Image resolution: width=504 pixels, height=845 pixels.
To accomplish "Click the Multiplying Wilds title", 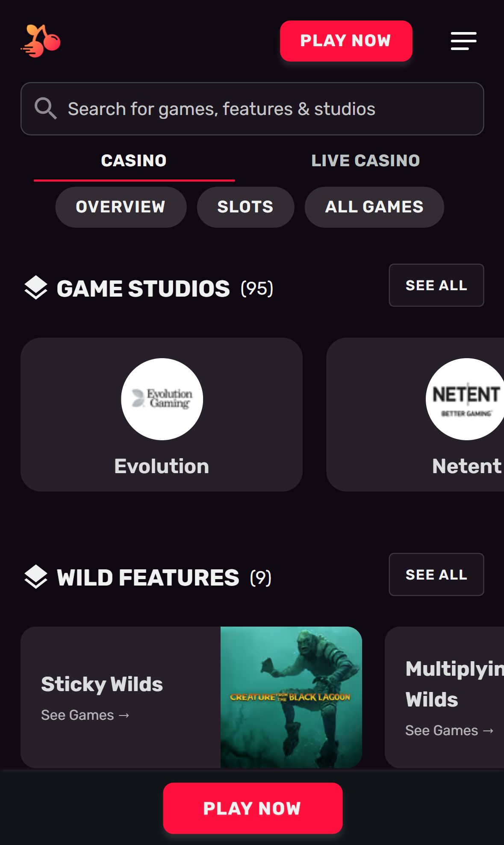I will (x=454, y=684).
